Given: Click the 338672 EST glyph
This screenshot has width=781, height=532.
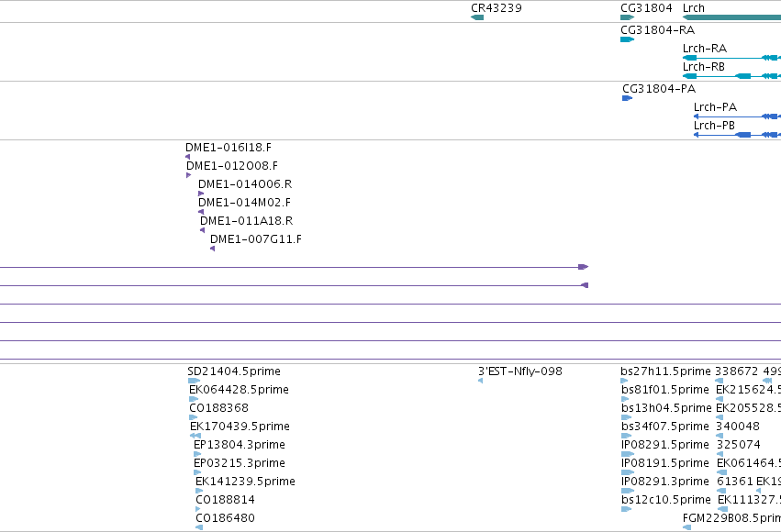Looking at the screenshot, I should [719, 381].
